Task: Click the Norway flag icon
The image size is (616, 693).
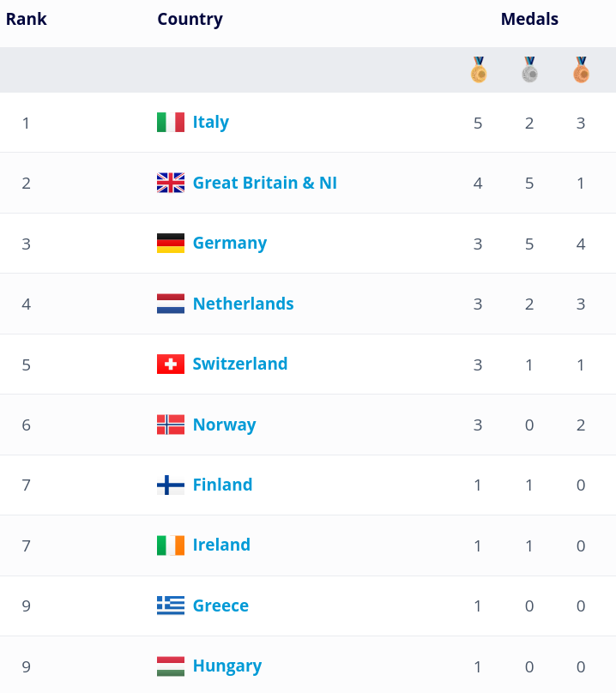Action: point(171,425)
